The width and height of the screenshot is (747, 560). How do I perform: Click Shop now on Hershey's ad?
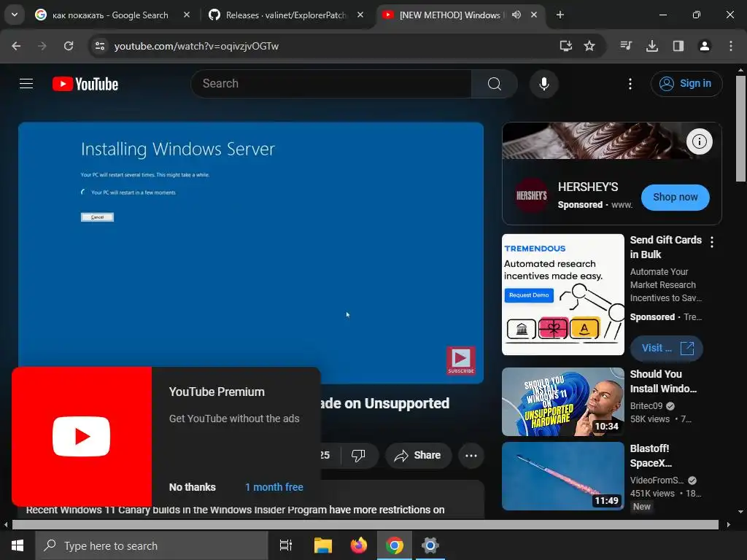click(675, 197)
